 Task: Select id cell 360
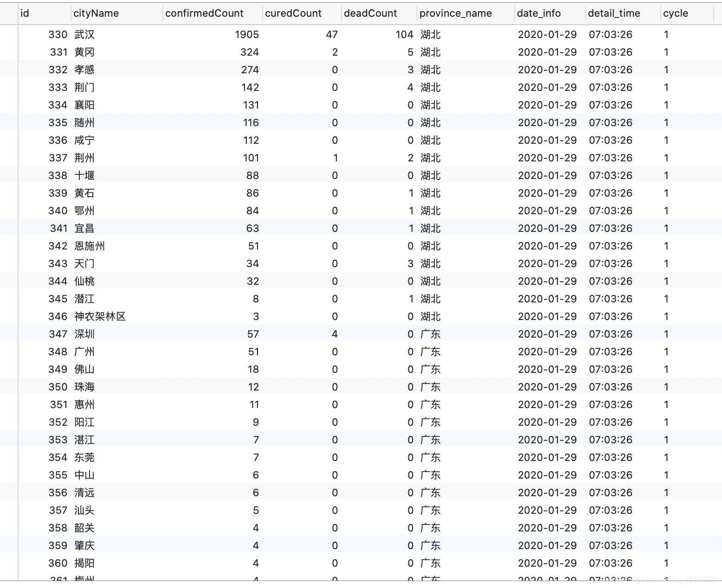pyautogui.click(x=58, y=563)
